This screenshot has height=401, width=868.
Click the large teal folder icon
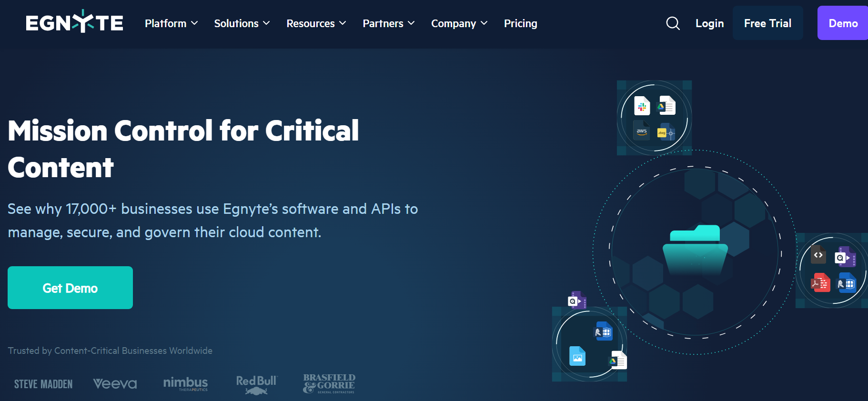click(695, 250)
